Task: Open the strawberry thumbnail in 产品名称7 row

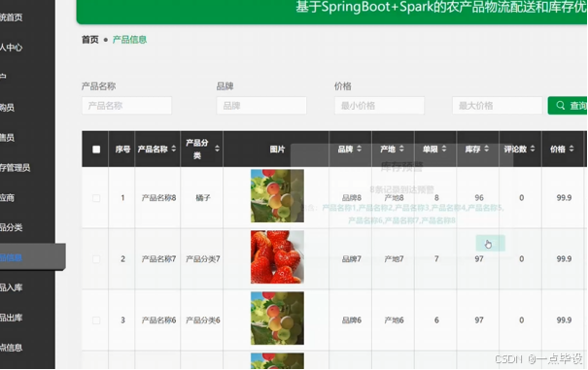Action: pyautogui.click(x=277, y=256)
